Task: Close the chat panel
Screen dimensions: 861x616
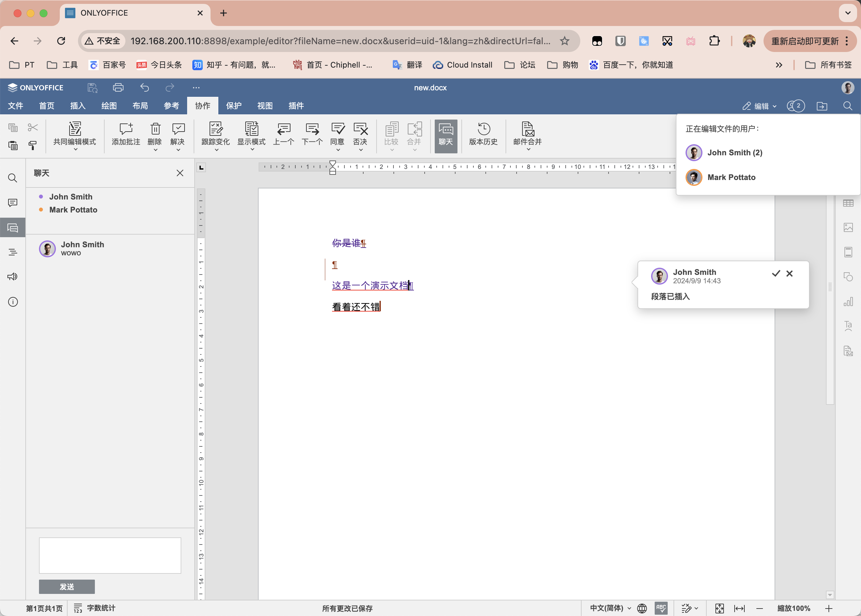Action: point(180,173)
